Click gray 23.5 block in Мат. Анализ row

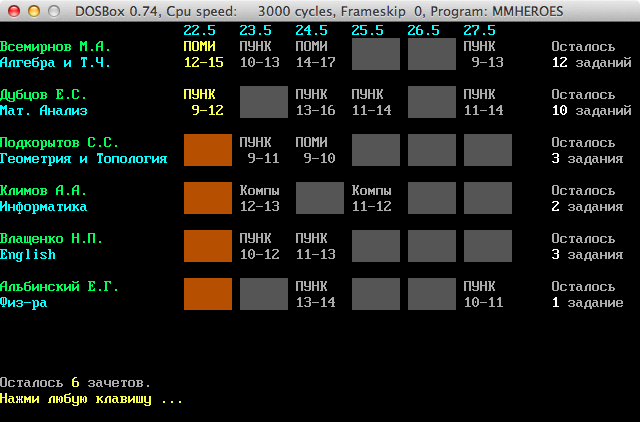[264, 102]
